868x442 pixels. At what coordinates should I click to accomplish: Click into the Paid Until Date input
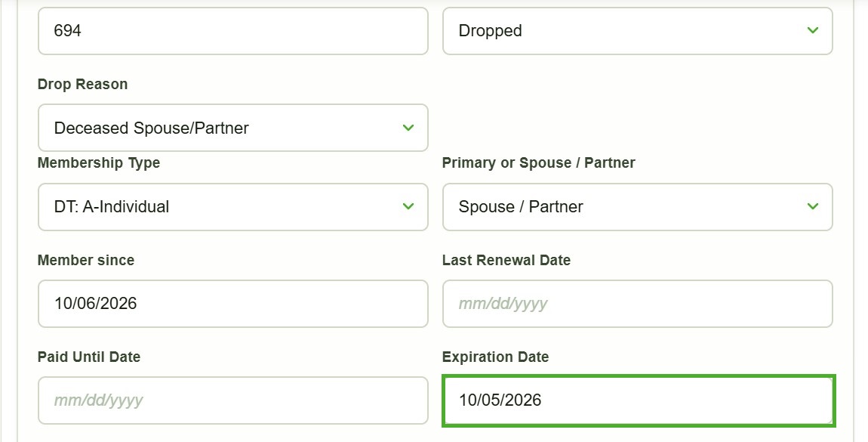(233, 400)
